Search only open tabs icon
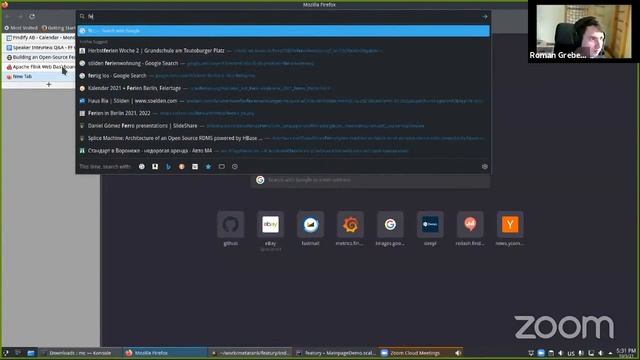The height and width of the screenshot is (360, 640). coord(222,167)
